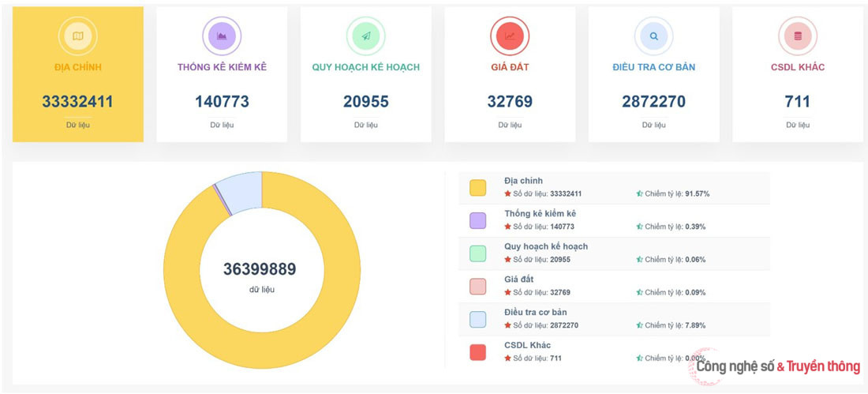Toggle the light blue Điều tra cơ bản swatch
The width and height of the screenshot is (868, 394).
pyautogui.click(x=477, y=319)
